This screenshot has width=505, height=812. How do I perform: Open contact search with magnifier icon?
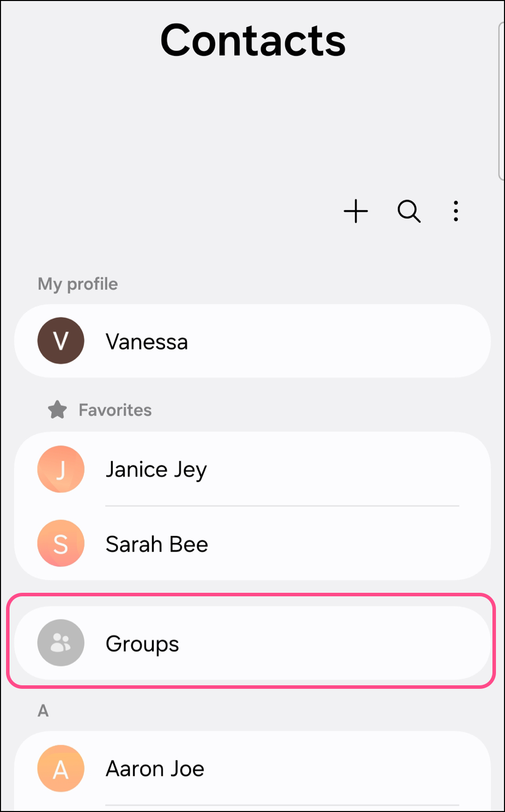409,211
